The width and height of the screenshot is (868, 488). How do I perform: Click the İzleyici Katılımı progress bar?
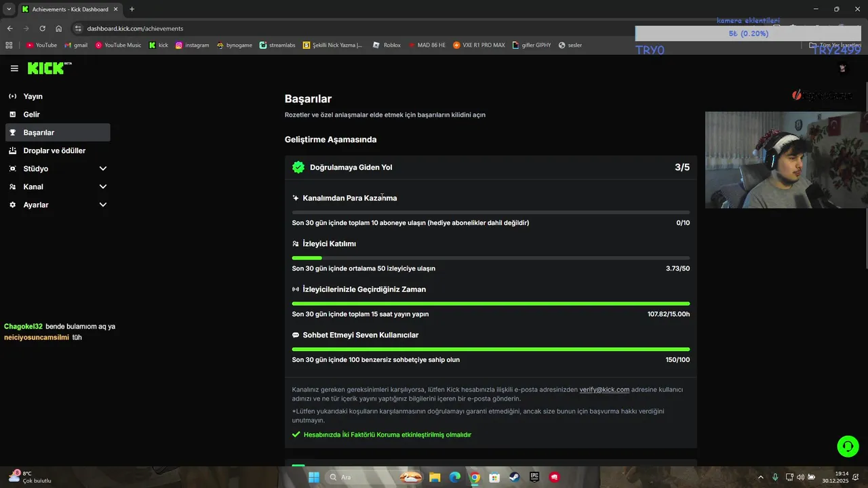[491, 258]
